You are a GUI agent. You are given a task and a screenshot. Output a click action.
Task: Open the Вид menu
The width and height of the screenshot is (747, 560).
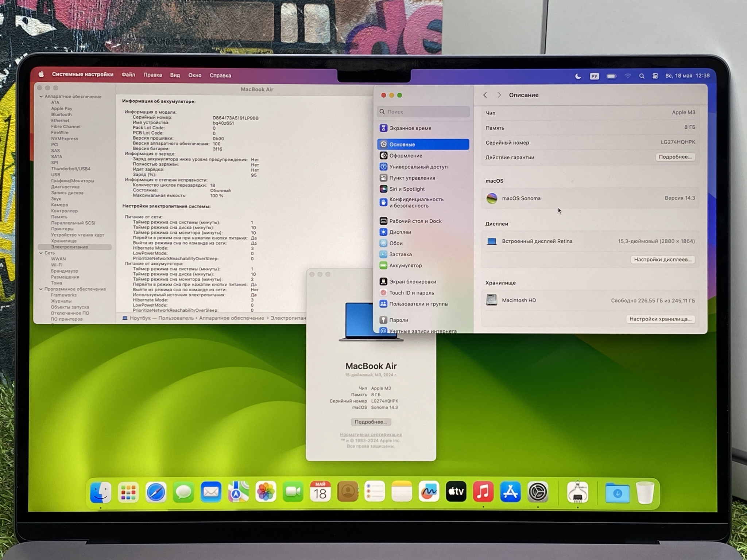175,75
